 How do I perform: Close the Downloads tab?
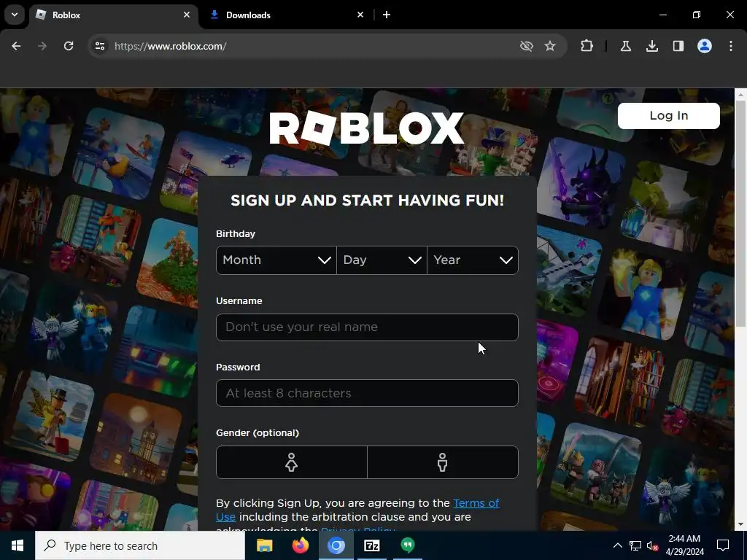tap(360, 15)
